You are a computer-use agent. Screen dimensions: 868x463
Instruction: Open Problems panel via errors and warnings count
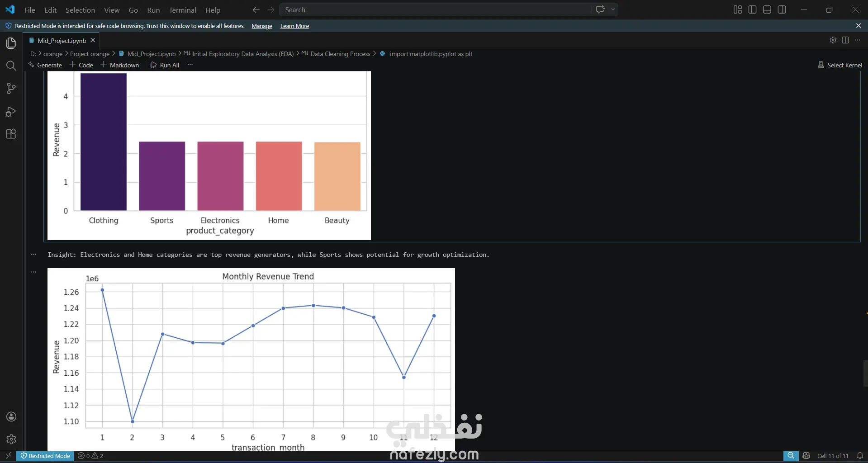point(90,456)
